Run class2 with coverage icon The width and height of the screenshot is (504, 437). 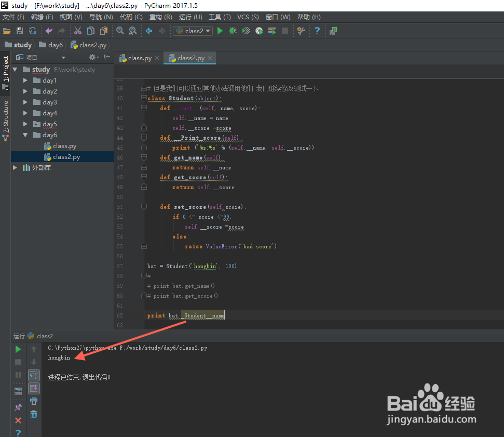click(246, 31)
